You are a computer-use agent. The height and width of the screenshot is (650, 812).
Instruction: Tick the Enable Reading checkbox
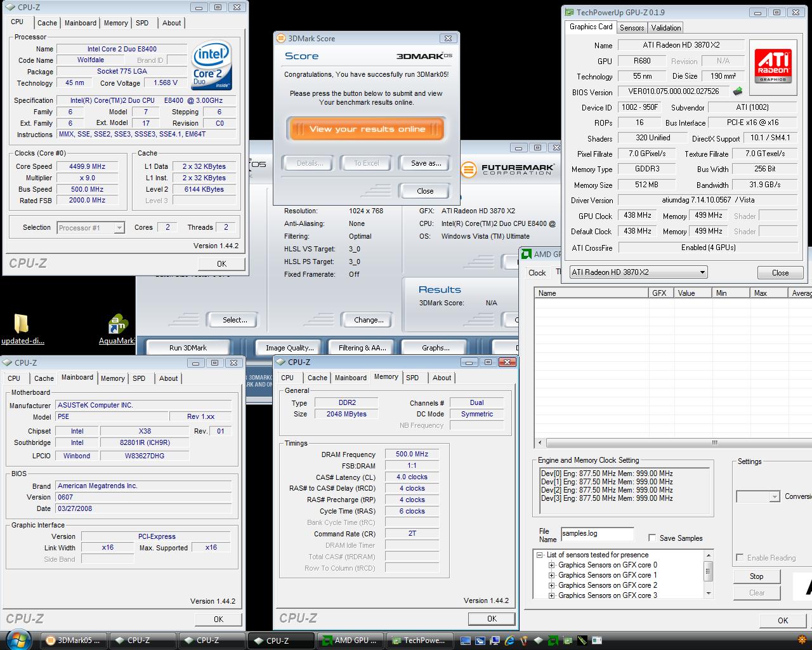[x=740, y=557]
